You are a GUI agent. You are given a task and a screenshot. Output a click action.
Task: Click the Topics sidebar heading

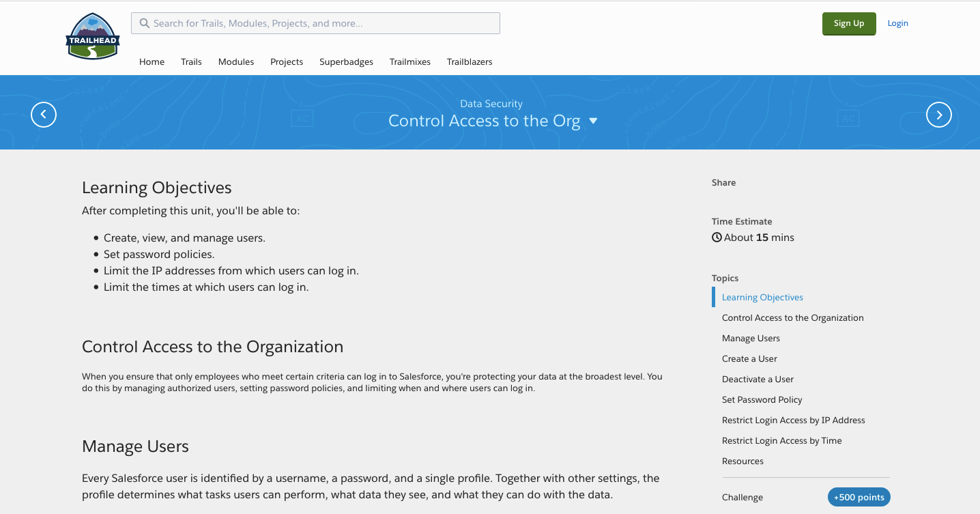tap(725, 278)
